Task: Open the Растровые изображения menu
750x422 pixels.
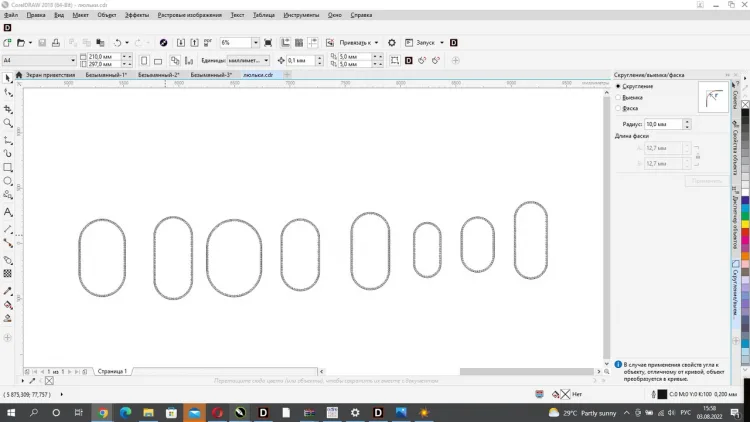Action: tap(189, 15)
